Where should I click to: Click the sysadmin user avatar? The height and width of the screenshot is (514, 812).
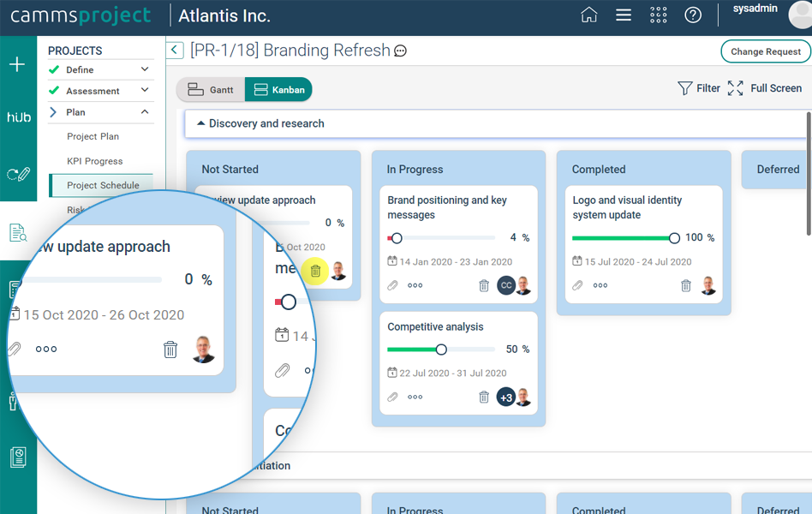[800, 15]
